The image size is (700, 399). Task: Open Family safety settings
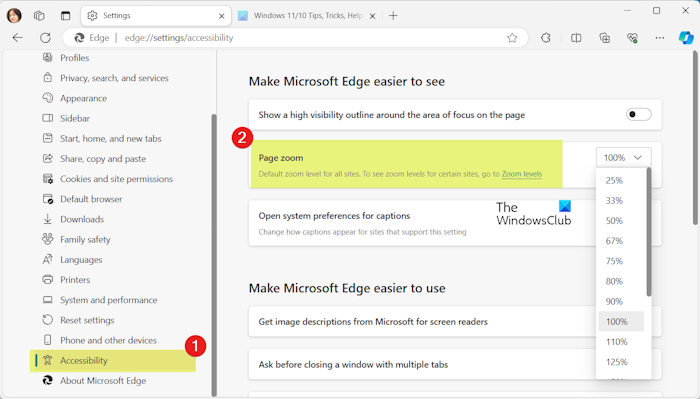85,240
